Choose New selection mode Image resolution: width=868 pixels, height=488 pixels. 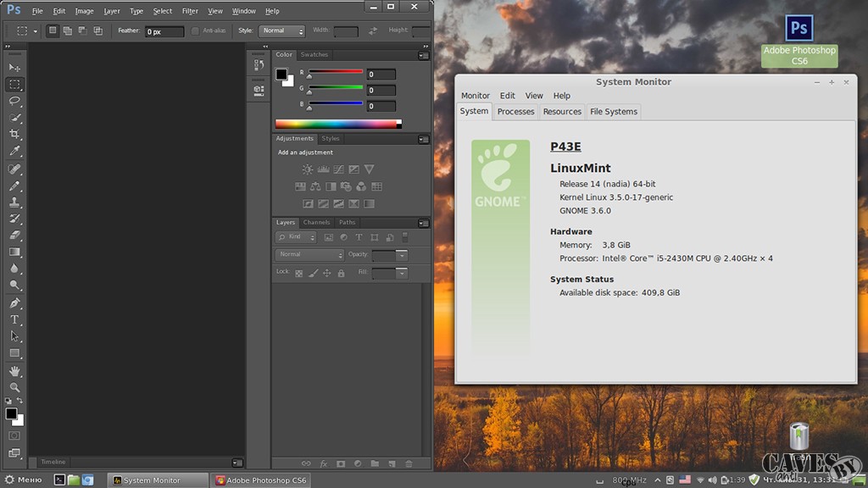[53, 30]
